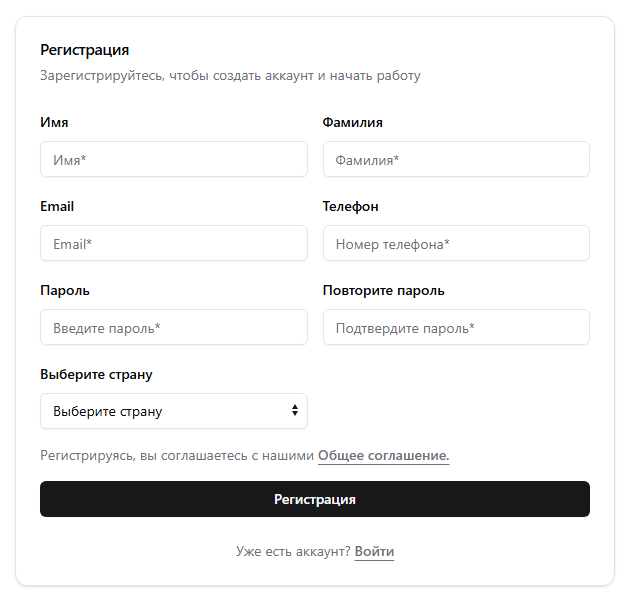Click the Телефон label
Image resolution: width=626 pixels, height=600 pixels.
[350, 206]
